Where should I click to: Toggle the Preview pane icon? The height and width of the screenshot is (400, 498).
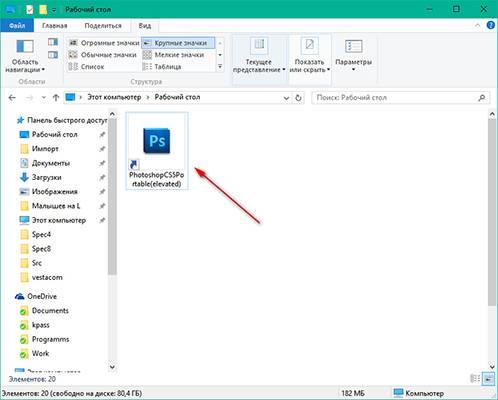point(53,42)
